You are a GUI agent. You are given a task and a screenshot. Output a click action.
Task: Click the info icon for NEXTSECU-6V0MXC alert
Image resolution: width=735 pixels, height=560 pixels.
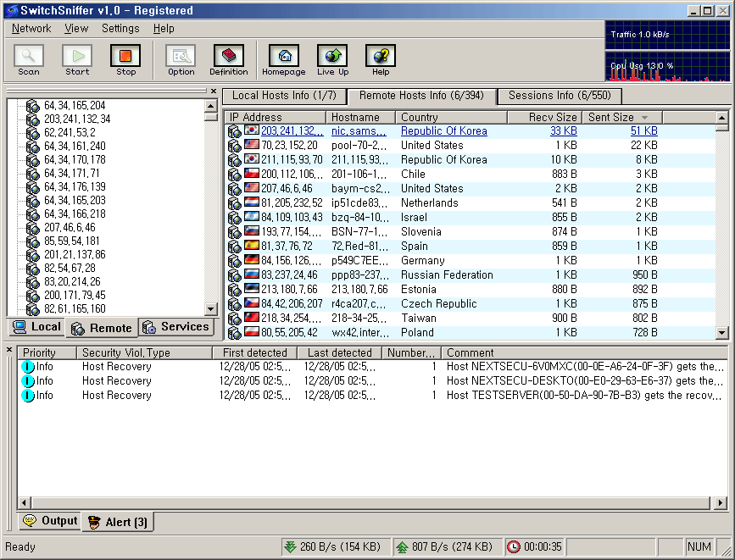[x=28, y=367]
